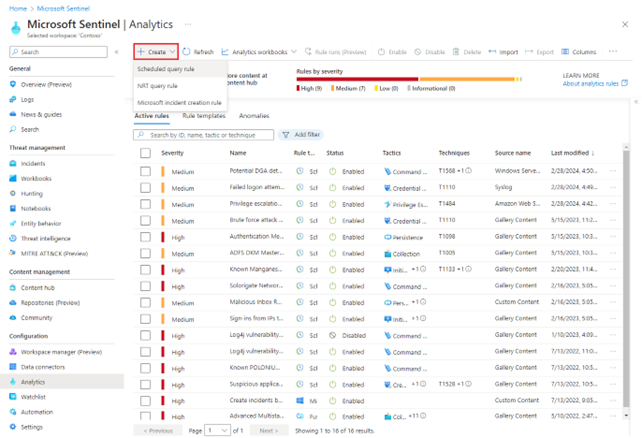Go to Microsoft Sentinel breadcrumb
Screen dimensions: 642x438
coord(63,9)
